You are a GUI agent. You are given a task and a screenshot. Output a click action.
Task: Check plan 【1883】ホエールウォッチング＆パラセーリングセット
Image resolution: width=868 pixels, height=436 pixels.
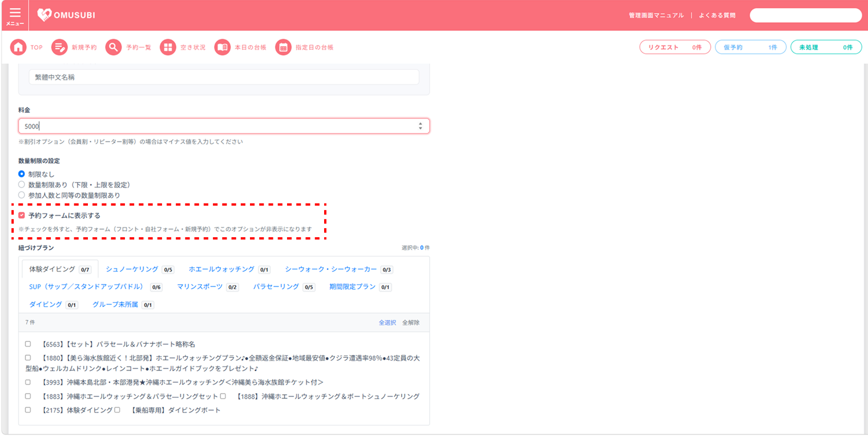[x=28, y=396]
